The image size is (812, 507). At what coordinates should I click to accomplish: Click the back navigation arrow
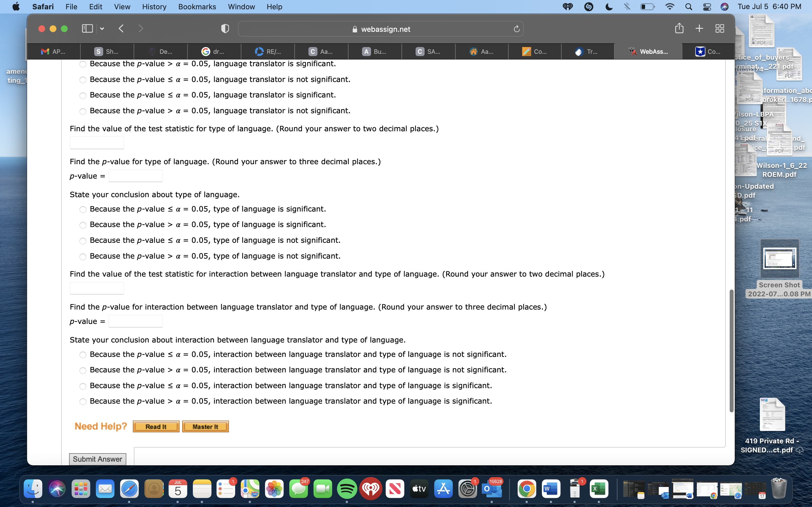tap(122, 29)
